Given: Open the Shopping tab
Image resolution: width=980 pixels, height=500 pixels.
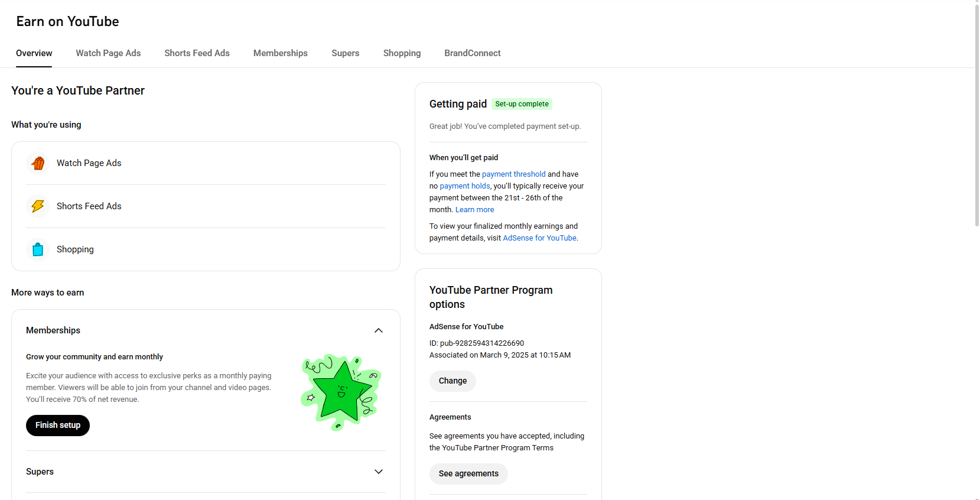Looking at the screenshot, I should coord(402,53).
